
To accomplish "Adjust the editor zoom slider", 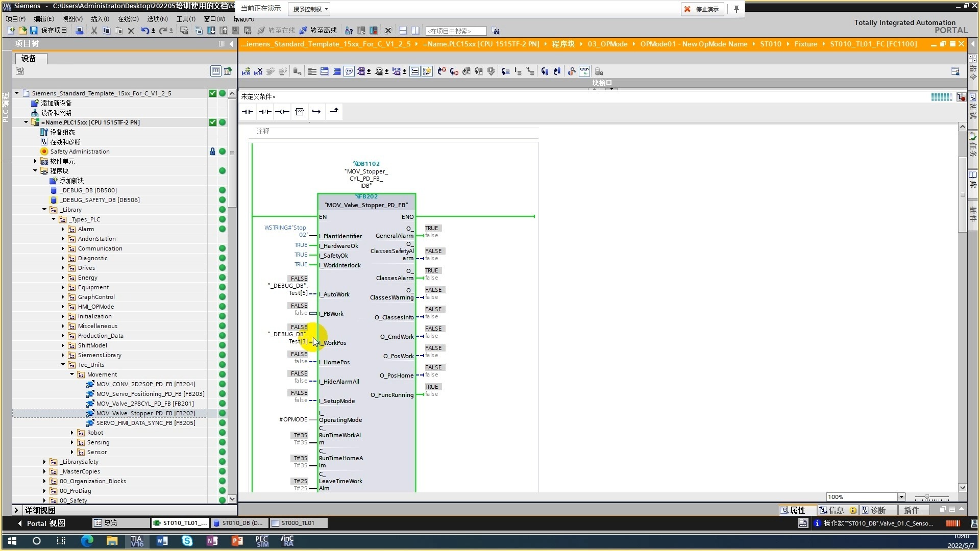I will (927, 497).
